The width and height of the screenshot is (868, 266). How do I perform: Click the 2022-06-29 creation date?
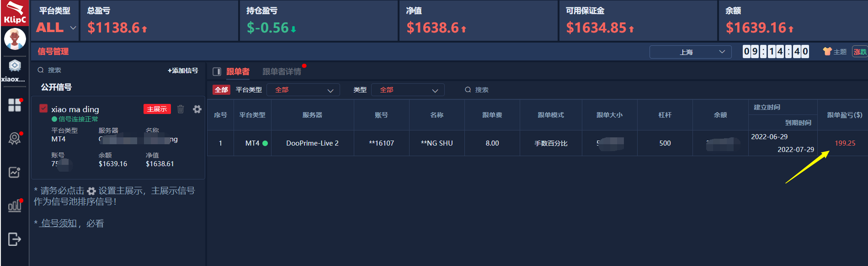(x=769, y=137)
